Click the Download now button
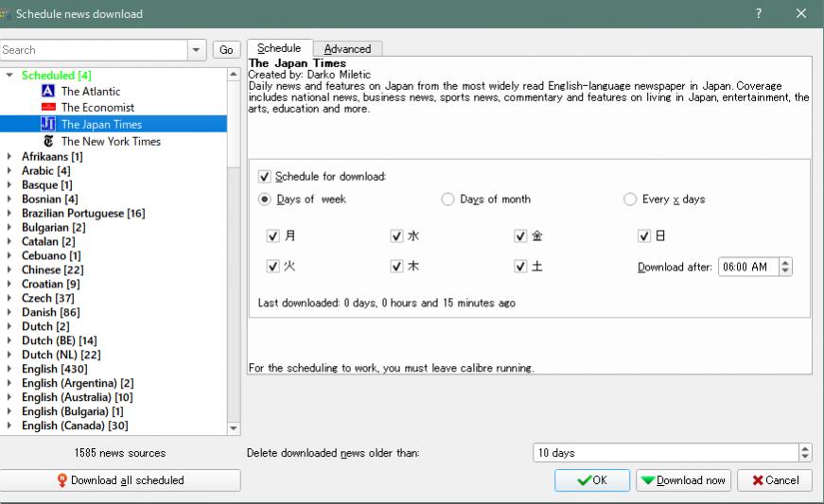This screenshot has height=504, width=824. pos(683,480)
